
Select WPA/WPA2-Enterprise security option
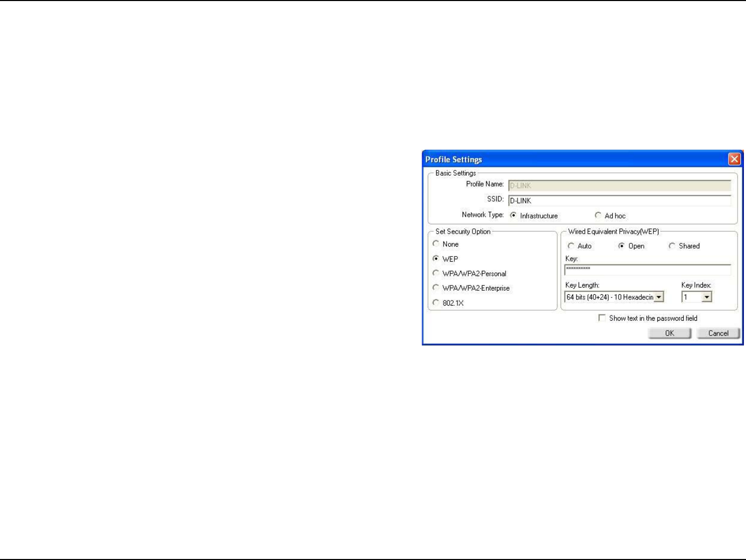click(436, 288)
